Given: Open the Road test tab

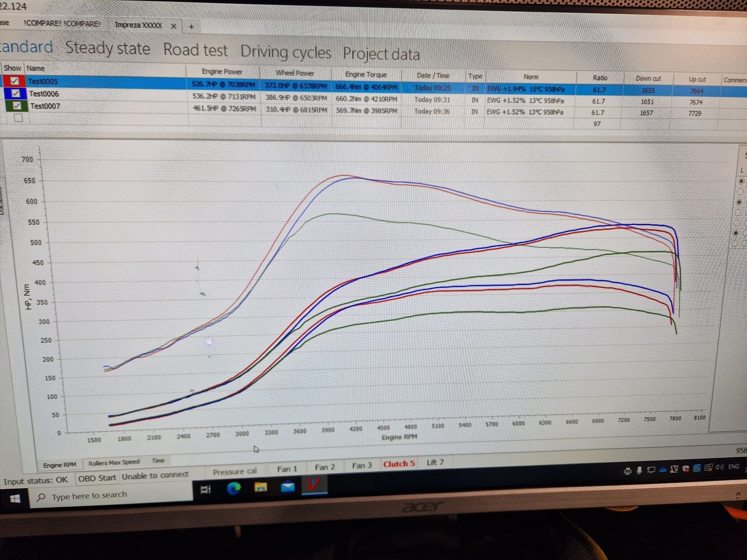Looking at the screenshot, I should coord(195,50).
